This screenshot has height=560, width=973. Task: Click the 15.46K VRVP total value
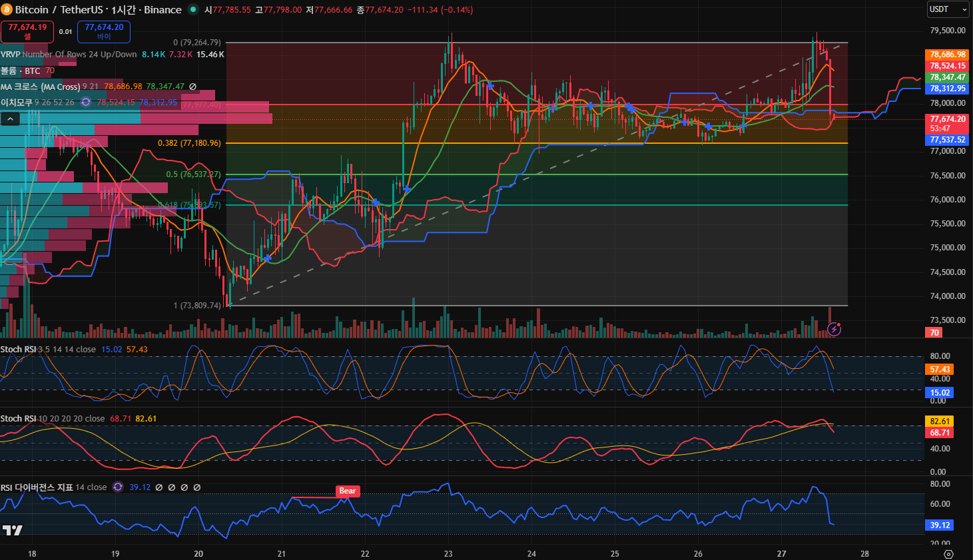click(210, 55)
